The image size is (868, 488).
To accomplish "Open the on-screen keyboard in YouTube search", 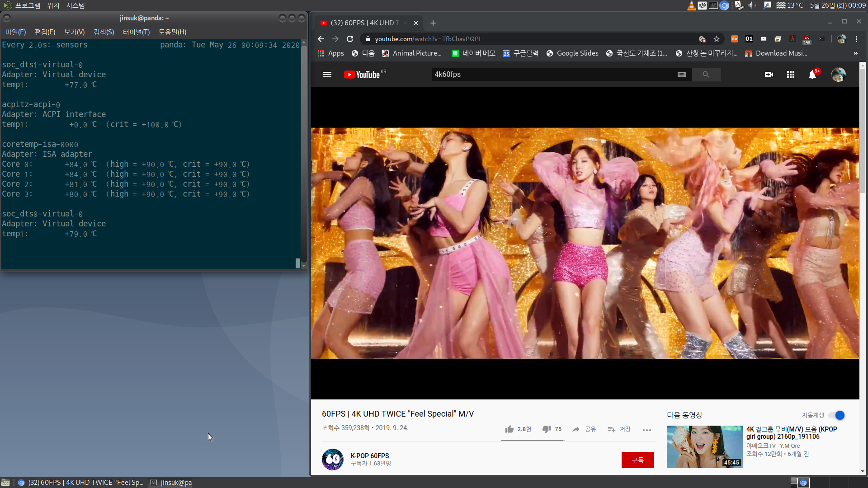I will [682, 75].
